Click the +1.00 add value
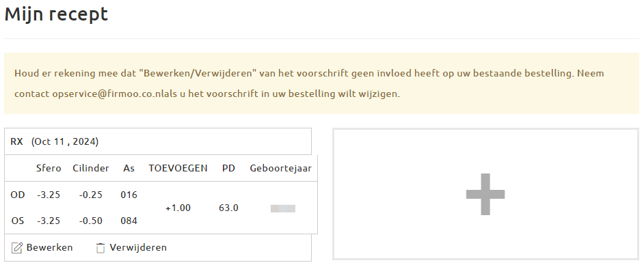This screenshot has height=265, width=644. pos(178,208)
